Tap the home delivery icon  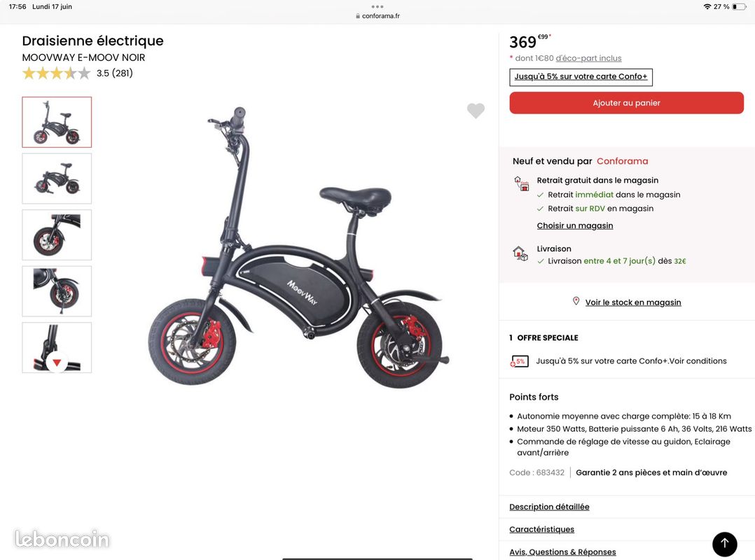pos(520,253)
